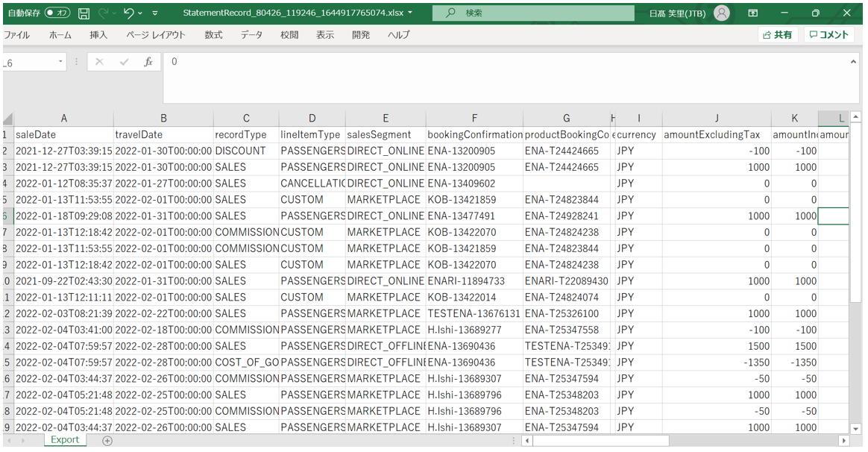Add a new sheet with plus icon
This screenshot has height=452, width=868.
coord(107,440)
